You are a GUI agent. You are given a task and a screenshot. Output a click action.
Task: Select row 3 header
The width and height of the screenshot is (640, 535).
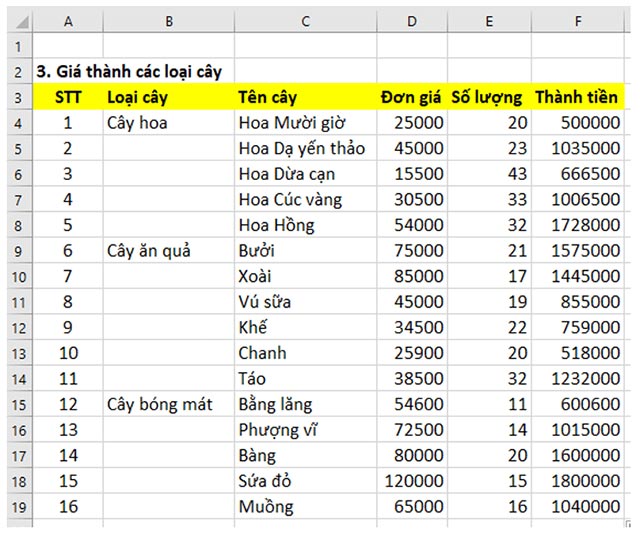tap(18, 98)
